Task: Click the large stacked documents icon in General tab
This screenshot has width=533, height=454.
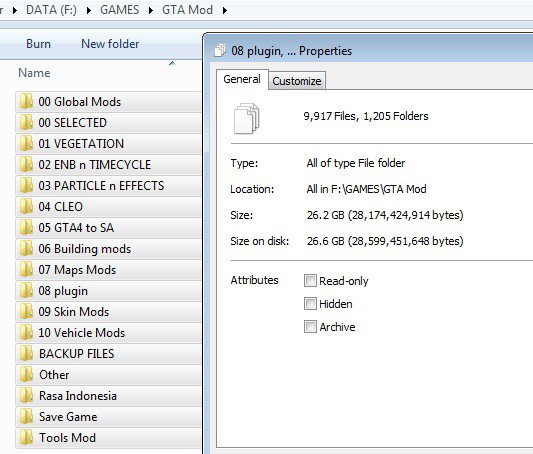Action: pos(246,118)
